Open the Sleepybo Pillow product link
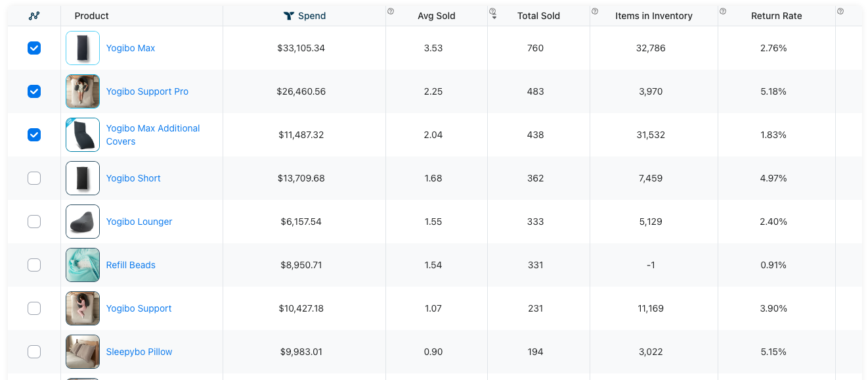Screen dimensions: 868x380 [x=139, y=352]
